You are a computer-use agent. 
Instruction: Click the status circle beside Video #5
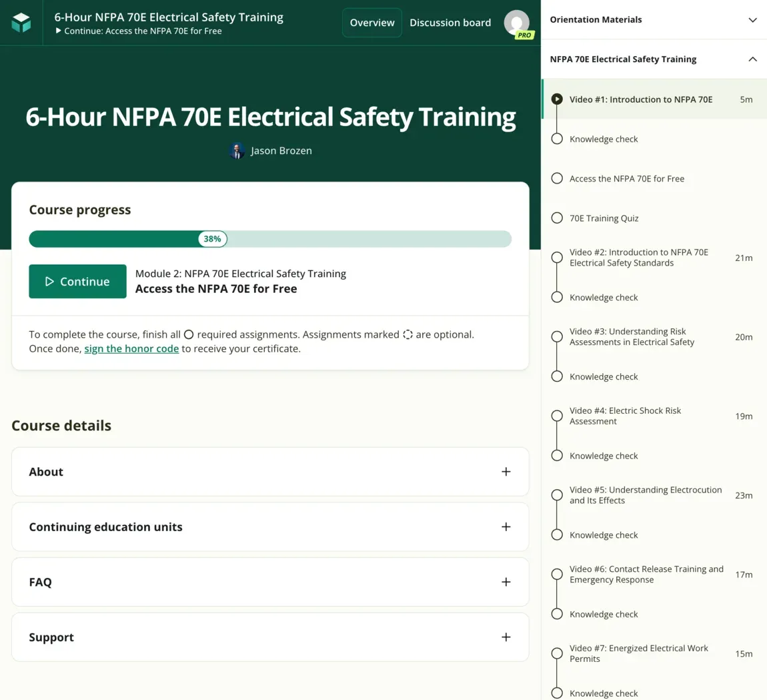tap(557, 495)
